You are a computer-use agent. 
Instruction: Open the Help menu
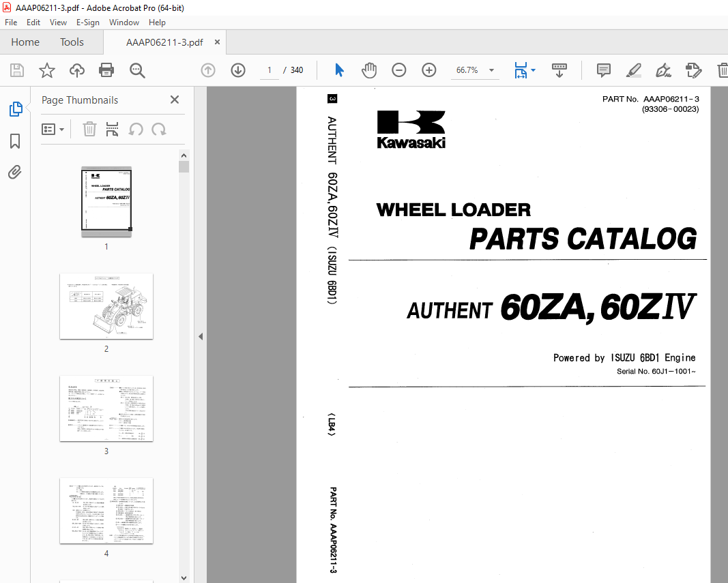[157, 23]
